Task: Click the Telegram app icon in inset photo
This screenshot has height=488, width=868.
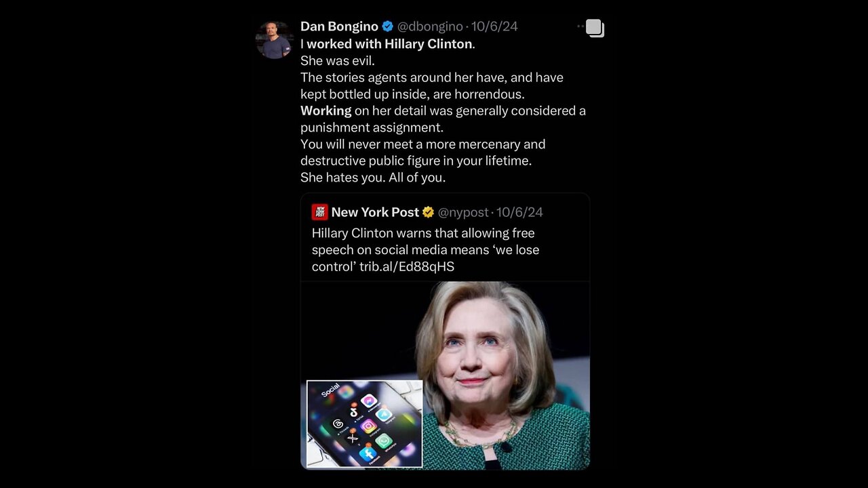Action: point(384,415)
